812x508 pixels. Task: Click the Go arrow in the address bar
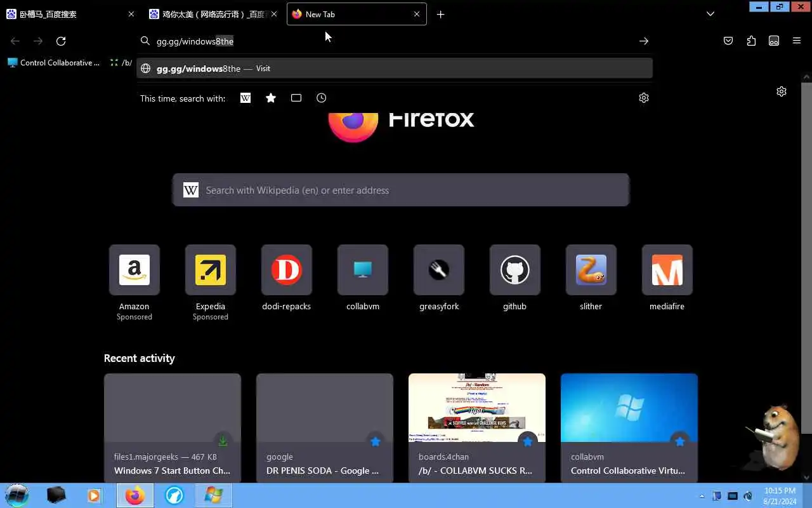(x=644, y=41)
